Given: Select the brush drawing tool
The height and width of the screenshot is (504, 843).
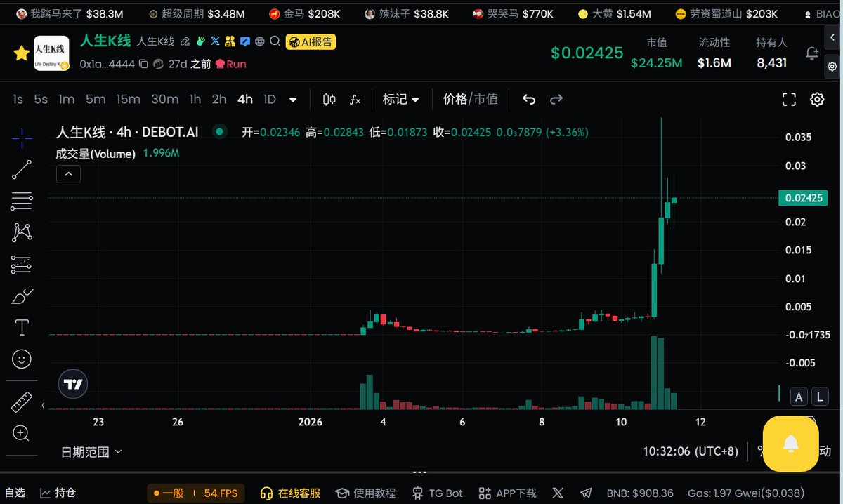Looking at the screenshot, I should [x=21, y=296].
